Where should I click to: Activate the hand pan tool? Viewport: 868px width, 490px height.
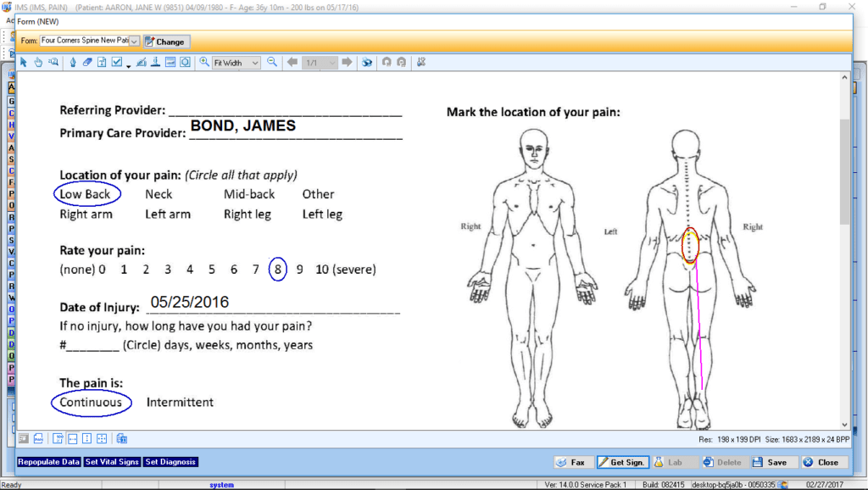[x=38, y=62]
